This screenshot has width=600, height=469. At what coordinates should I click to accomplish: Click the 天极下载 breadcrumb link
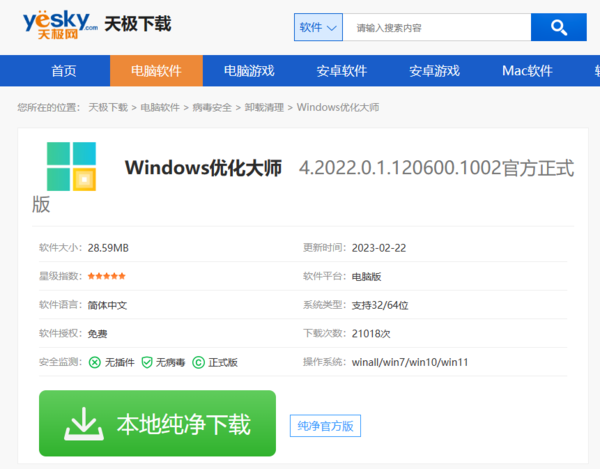coord(108,107)
